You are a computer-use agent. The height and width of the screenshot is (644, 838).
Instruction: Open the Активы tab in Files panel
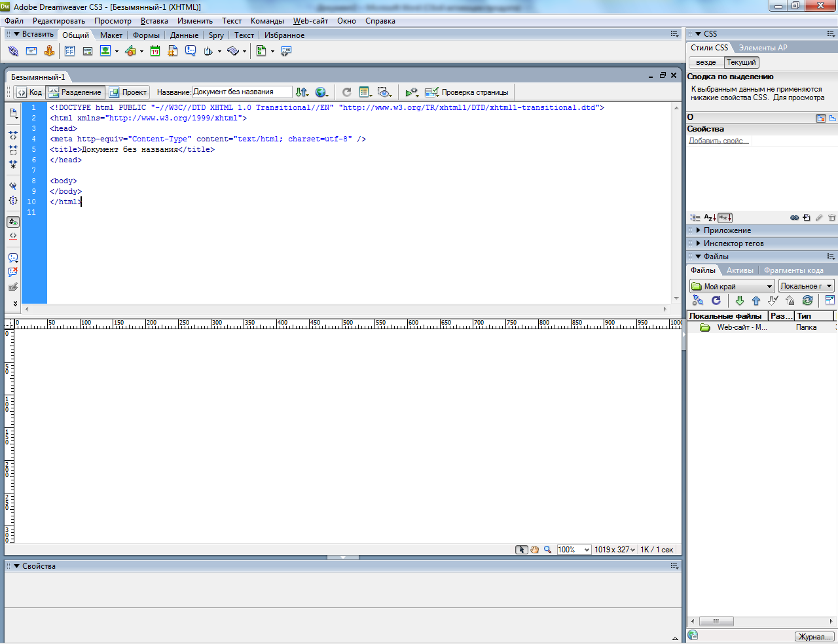[x=740, y=270]
